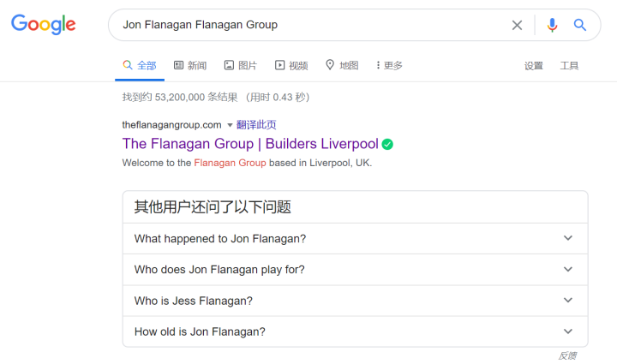
Task: Click the green verified checkmark badge
Action: point(387,144)
